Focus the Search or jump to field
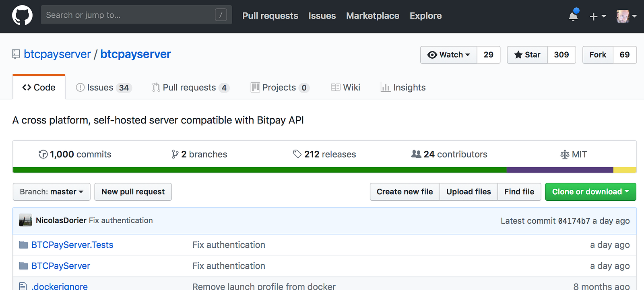 [x=129, y=15]
